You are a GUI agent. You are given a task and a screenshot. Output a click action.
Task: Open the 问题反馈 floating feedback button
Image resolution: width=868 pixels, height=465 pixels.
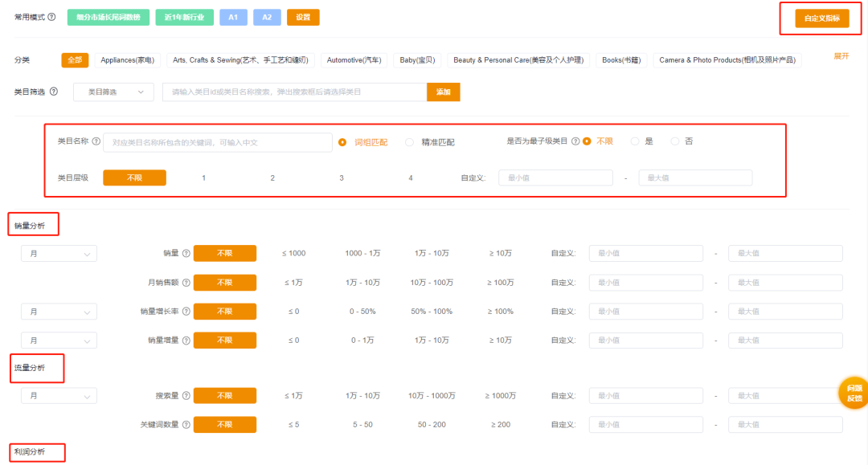pos(854,393)
